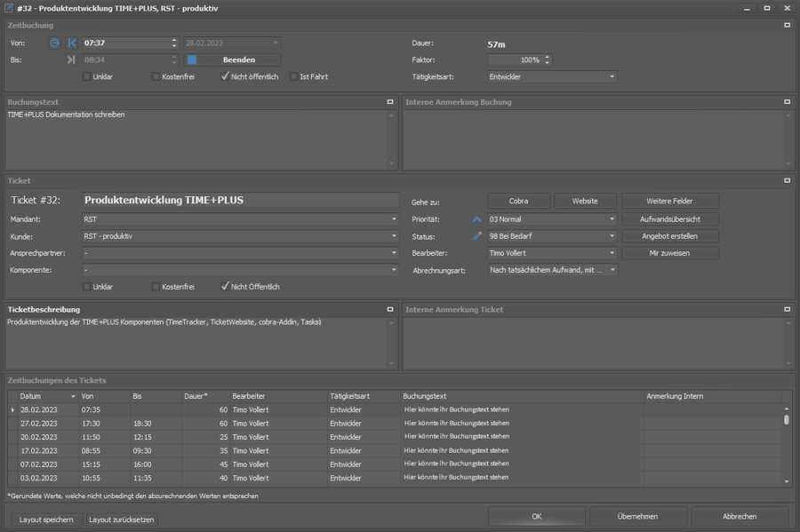The width and height of the screenshot is (800, 532).
Task: Open Aufwandsübersicht
Action: coord(670,219)
